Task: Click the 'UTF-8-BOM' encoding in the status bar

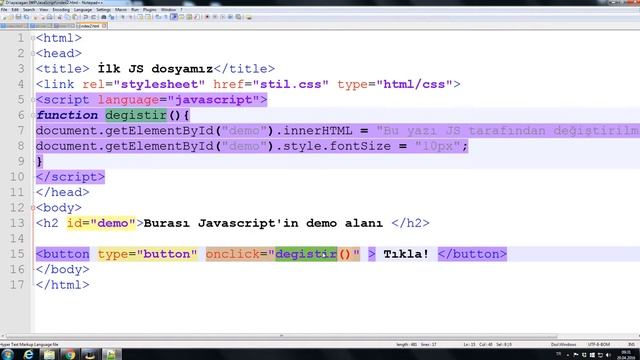Action: (x=598, y=345)
